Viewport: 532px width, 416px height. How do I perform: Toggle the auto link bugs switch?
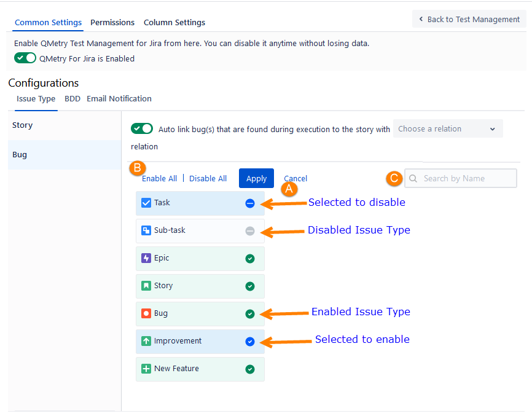(142, 128)
